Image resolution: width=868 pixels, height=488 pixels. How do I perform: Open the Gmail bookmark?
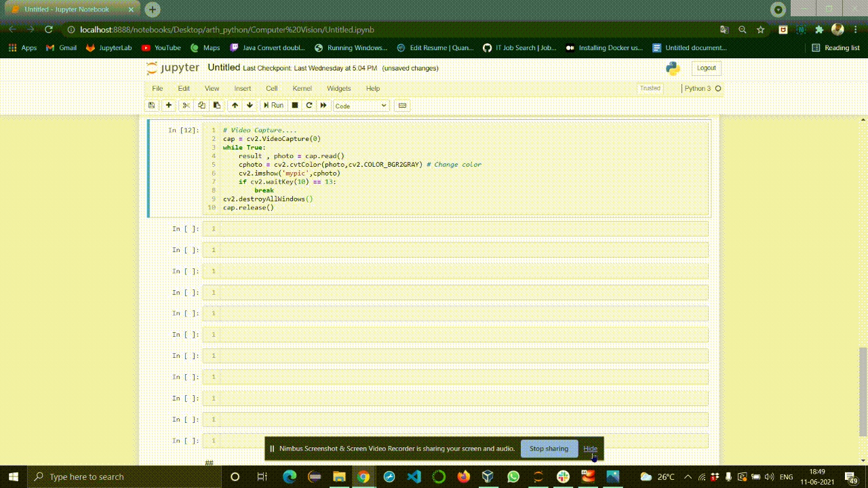[x=61, y=48]
